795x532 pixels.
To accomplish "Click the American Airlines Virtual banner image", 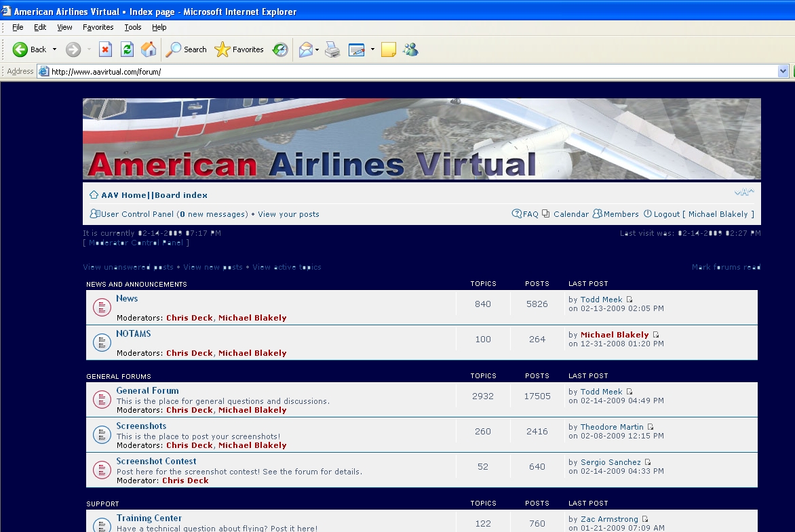I will click(422, 139).
